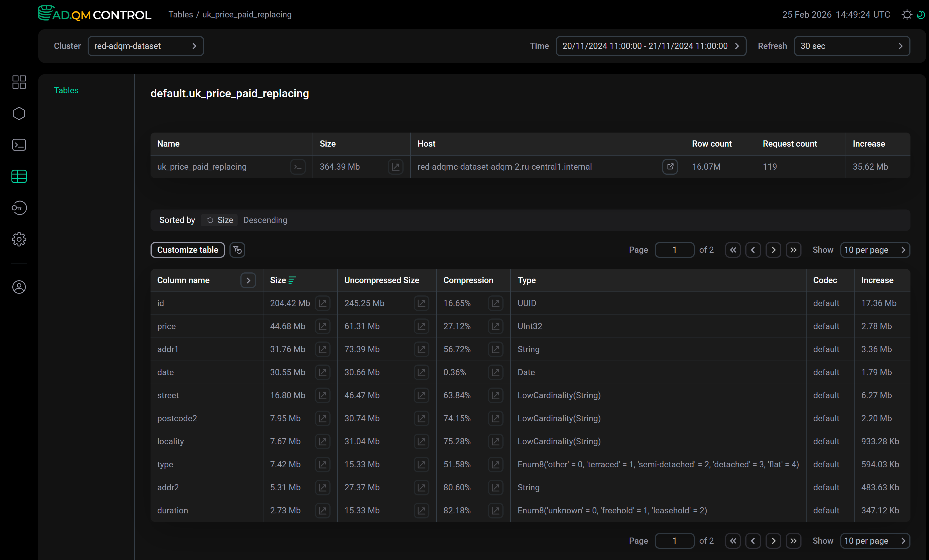
Task: Go to next page in bottom pagination
Action: coord(773,541)
